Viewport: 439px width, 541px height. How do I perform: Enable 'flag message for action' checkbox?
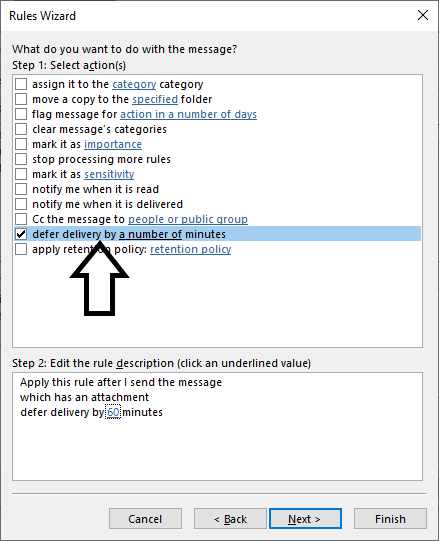(x=21, y=114)
